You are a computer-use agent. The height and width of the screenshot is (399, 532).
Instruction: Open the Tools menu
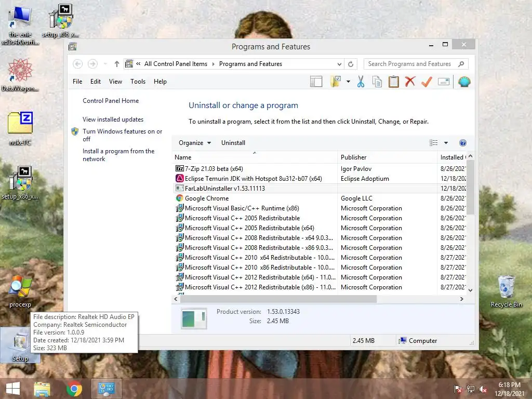pos(138,82)
